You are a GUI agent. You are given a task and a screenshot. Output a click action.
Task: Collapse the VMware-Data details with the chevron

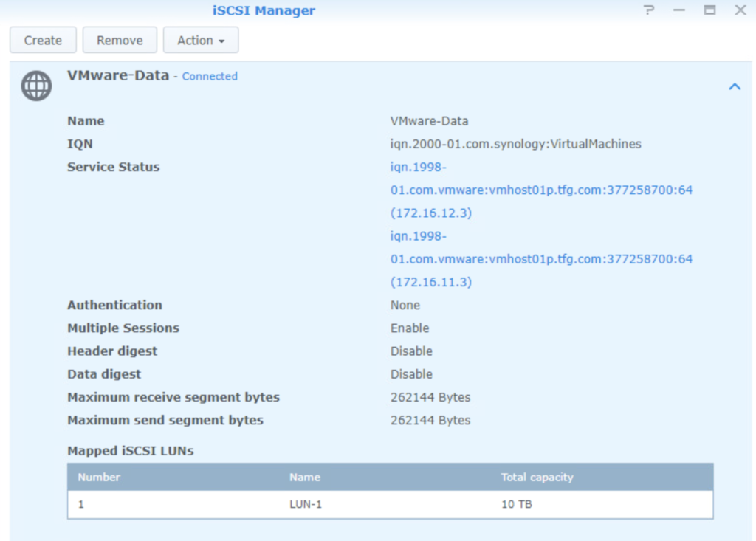[734, 86]
